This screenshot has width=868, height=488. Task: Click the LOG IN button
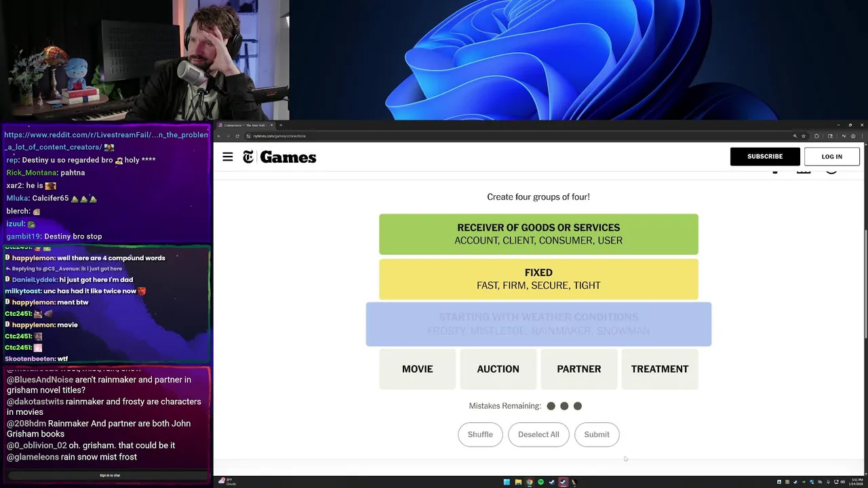[x=831, y=157]
